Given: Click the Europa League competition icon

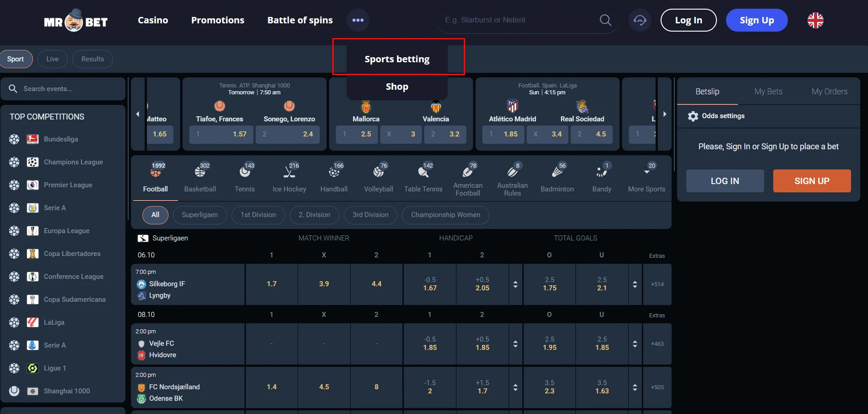Looking at the screenshot, I should tap(33, 231).
